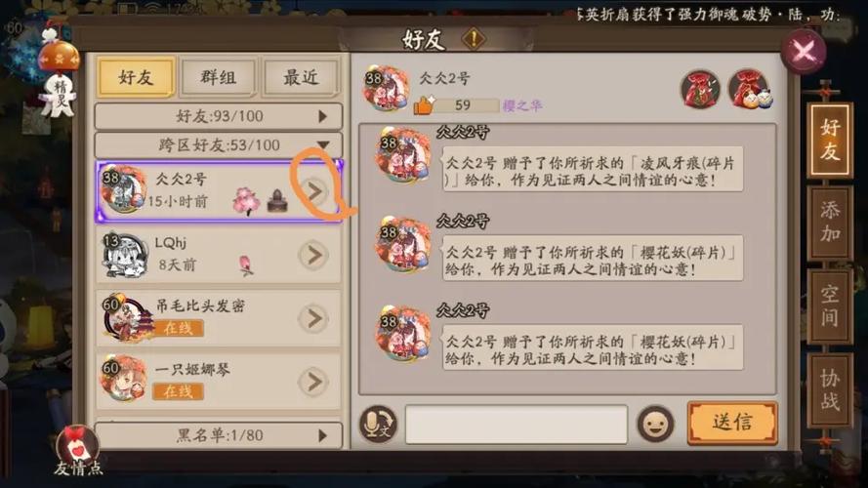
Task: Select friend 吊毛比头发密 avatar
Action: [125, 319]
